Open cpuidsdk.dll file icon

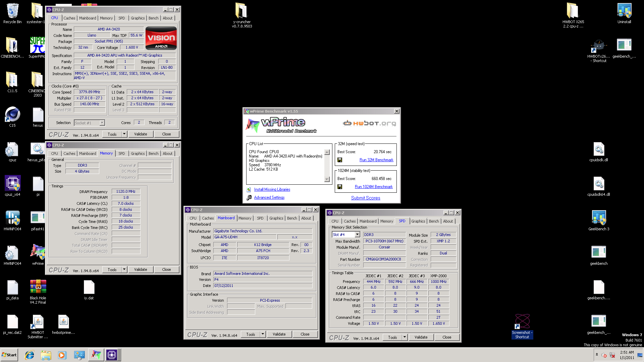pos(599,152)
